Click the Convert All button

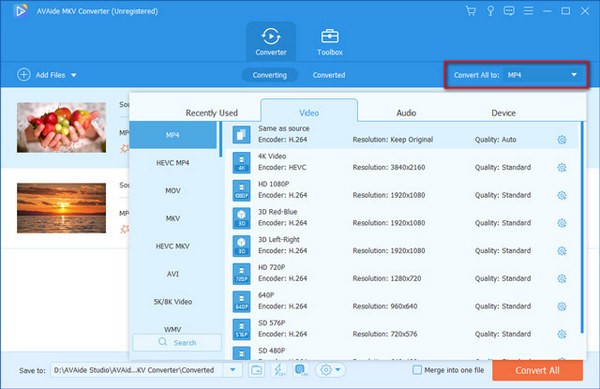[x=537, y=370]
